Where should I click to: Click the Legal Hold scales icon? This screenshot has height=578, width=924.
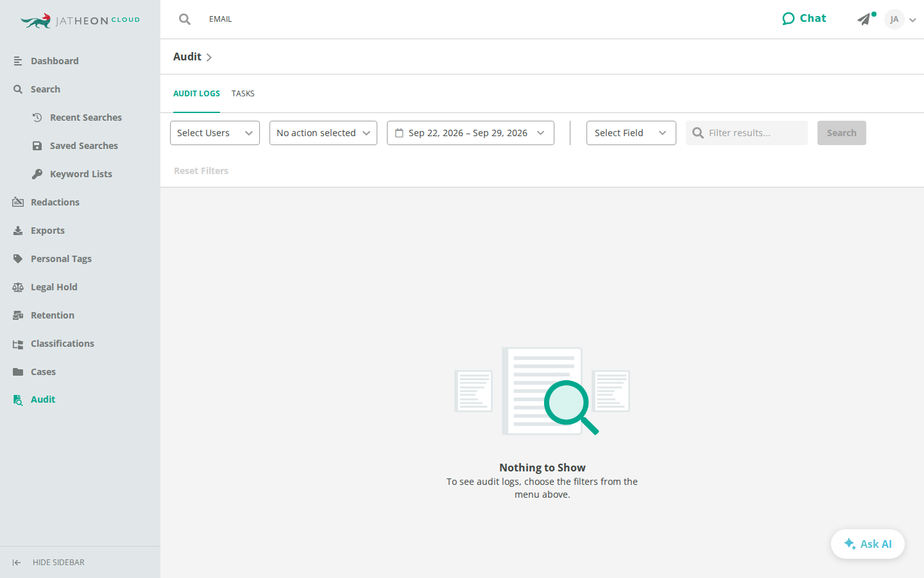(x=18, y=287)
